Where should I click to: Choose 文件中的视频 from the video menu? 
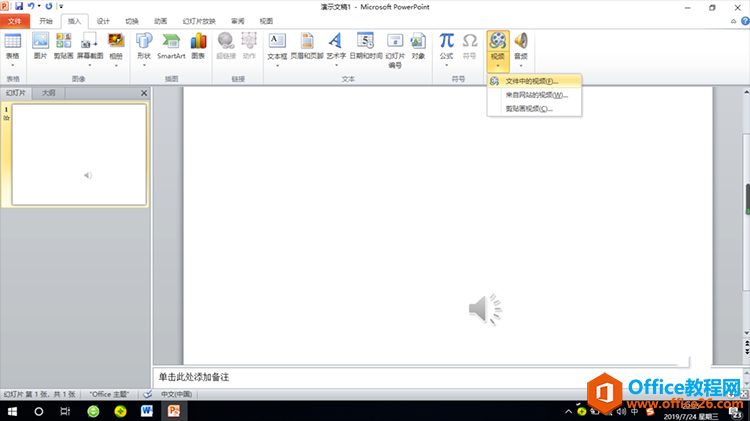coord(530,81)
